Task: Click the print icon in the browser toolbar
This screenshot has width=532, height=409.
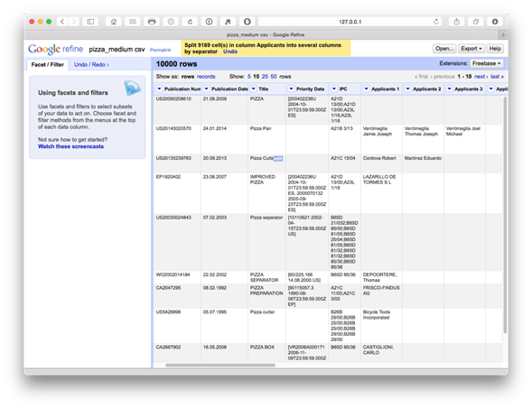Action: pos(152,22)
